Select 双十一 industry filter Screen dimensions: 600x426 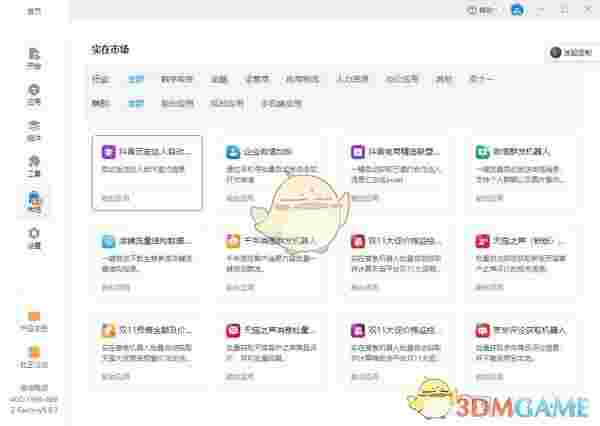482,79
